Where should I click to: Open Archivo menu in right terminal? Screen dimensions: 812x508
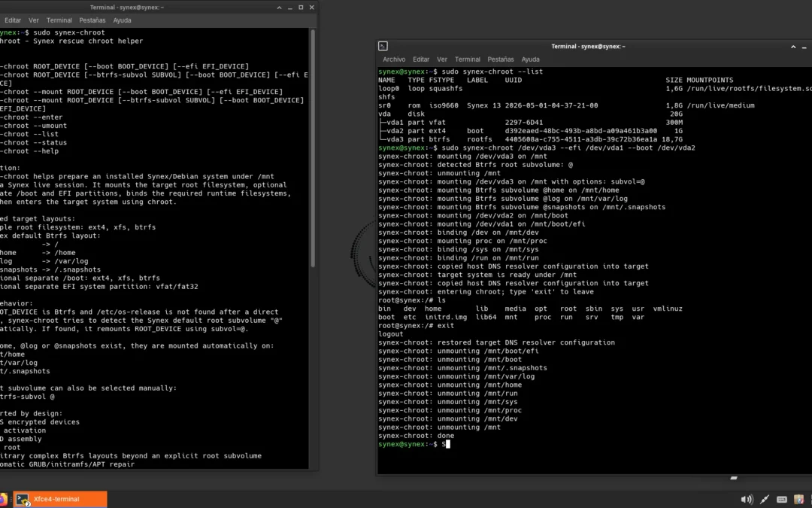click(393, 59)
